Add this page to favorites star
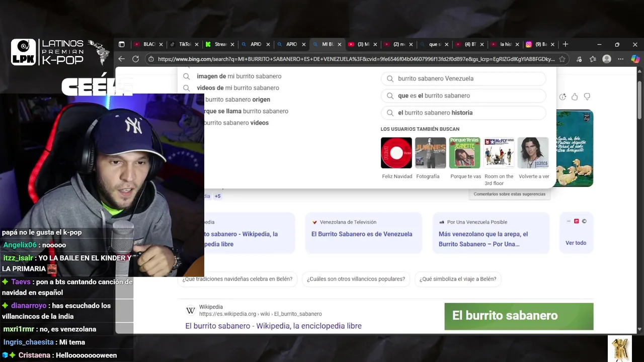Viewport: 644px width, 362px height. click(562, 59)
